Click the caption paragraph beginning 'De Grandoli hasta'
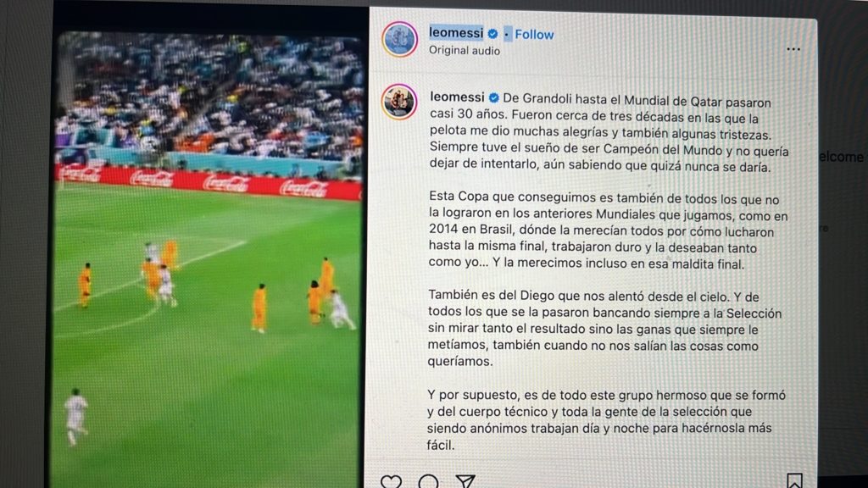The height and width of the screenshot is (488, 868). tap(609, 134)
